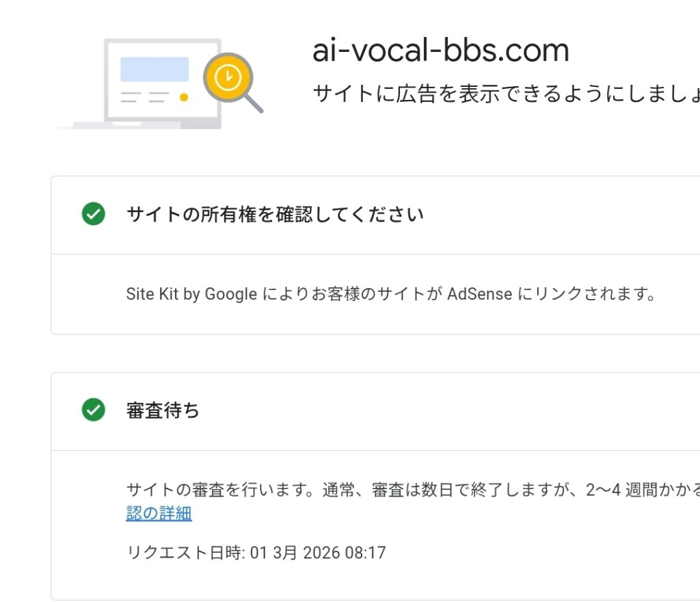This screenshot has height=602, width=700.
Task: Collapse the 審査待ち section header
Action: (x=163, y=411)
